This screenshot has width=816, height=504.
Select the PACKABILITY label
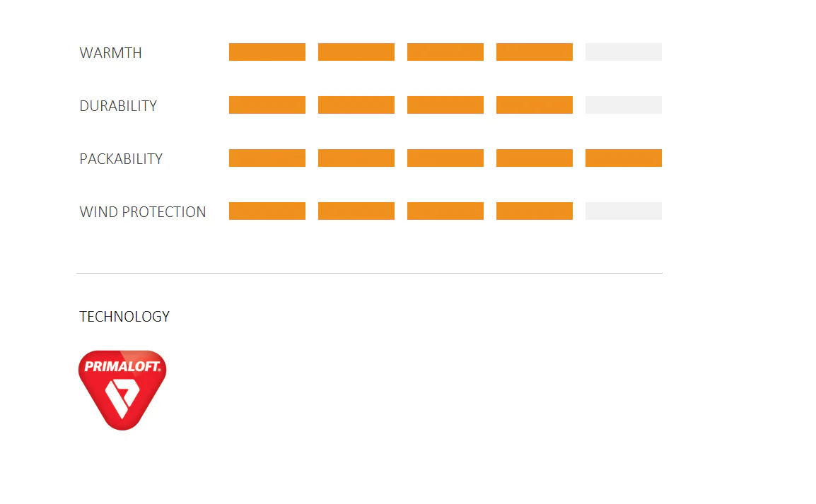(121, 159)
